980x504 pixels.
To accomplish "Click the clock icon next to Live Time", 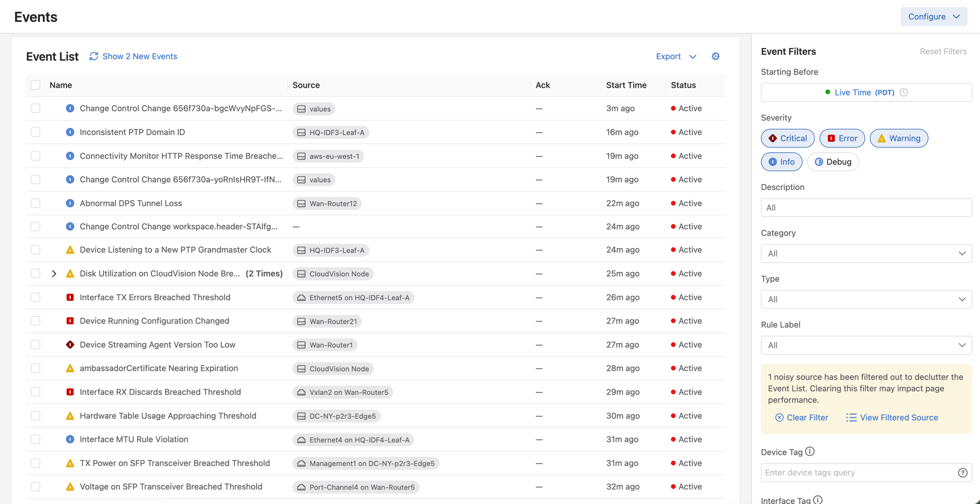I will [904, 92].
